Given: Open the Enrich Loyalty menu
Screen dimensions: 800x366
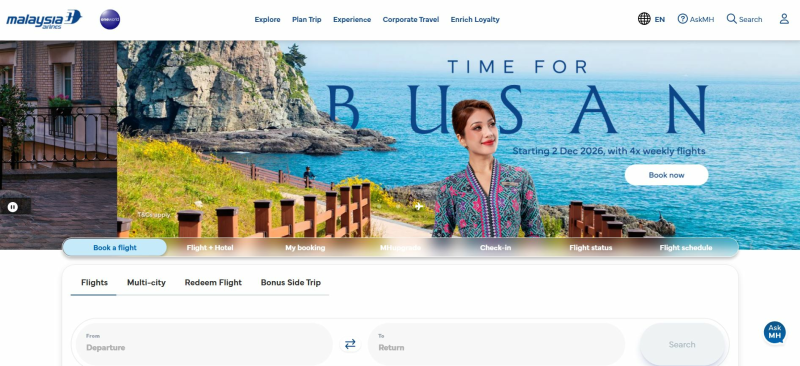Looking at the screenshot, I should 475,19.
